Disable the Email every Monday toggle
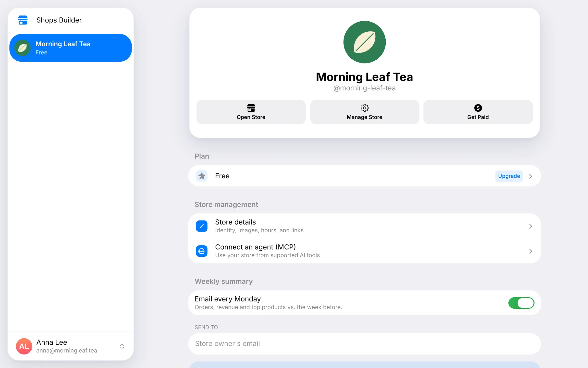This screenshot has width=588, height=368. (x=521, y=303)
